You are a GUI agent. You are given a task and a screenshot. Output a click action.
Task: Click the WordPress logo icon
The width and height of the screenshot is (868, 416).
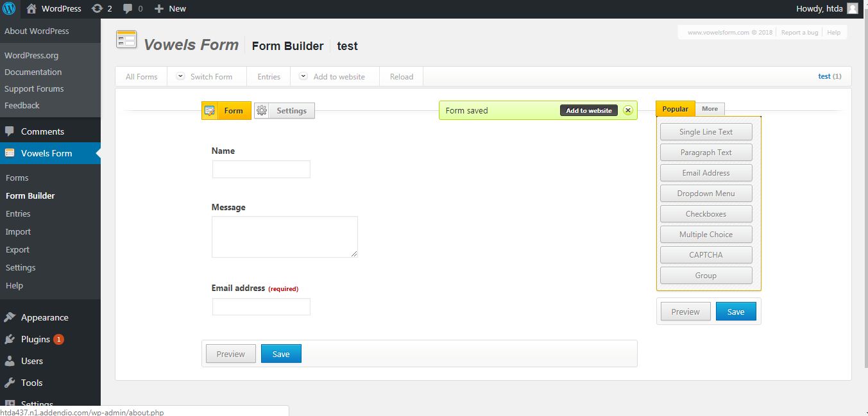tap(10, 8)
